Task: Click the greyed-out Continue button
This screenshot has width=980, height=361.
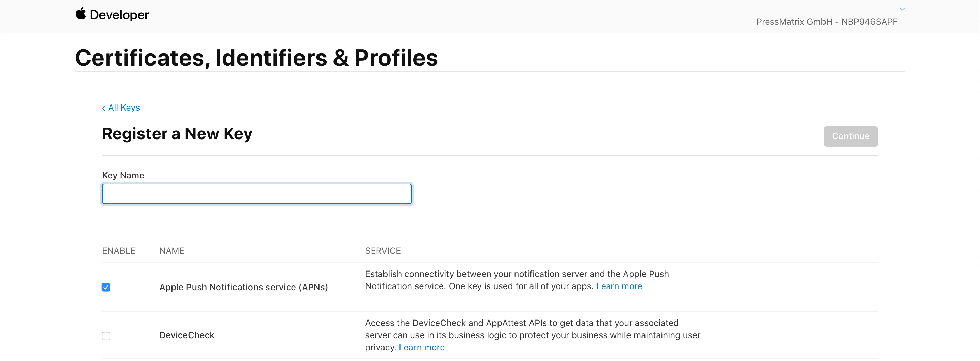Action: [x=850, y=136]
